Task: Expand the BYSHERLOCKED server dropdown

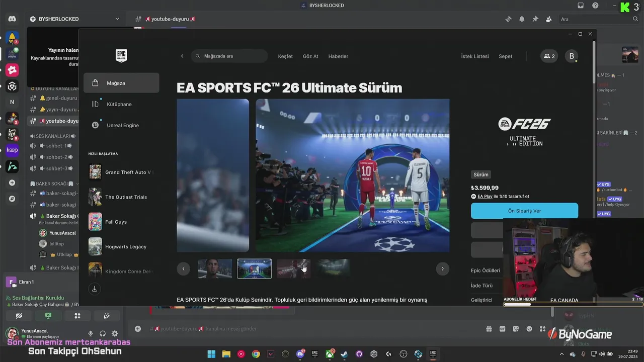Action: tap(117, 19)
